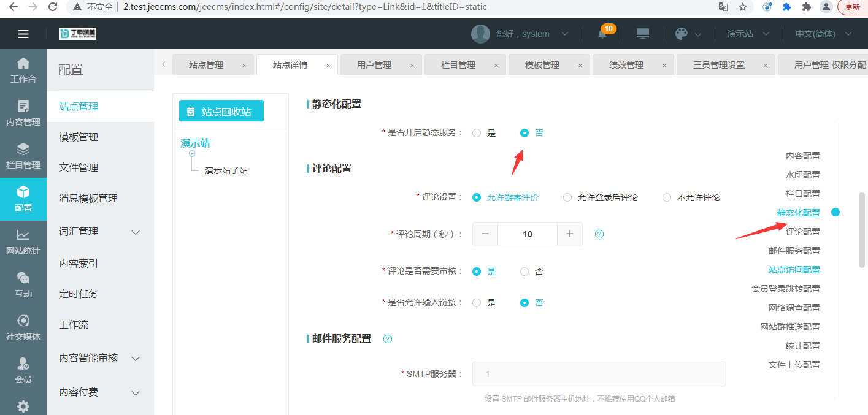Click the SMTP服务器 input field
868x415 pixels.
[x=599, y=374]
